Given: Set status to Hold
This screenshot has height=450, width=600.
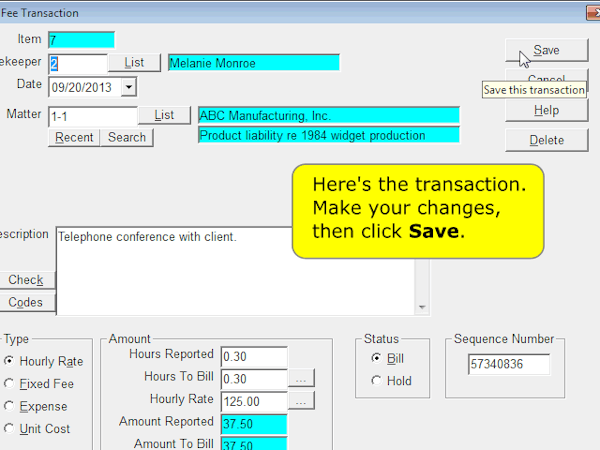Looking at the screenshot, I should 376,380.
